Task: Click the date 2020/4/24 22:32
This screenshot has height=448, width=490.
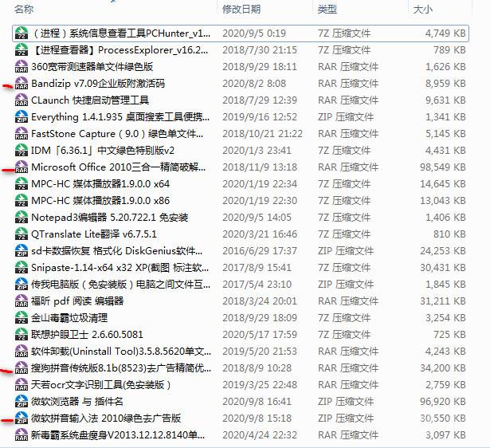Action: tap(260, 435)
